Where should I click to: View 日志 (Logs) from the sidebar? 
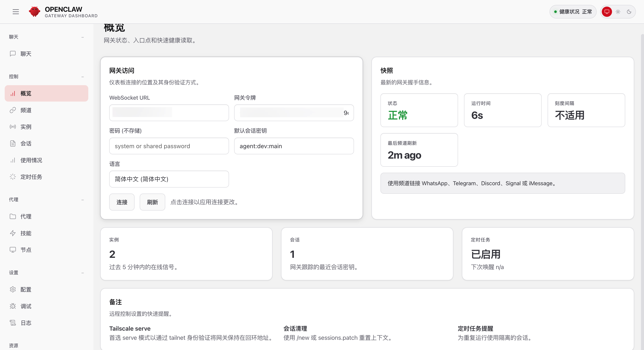coord(26,323)
